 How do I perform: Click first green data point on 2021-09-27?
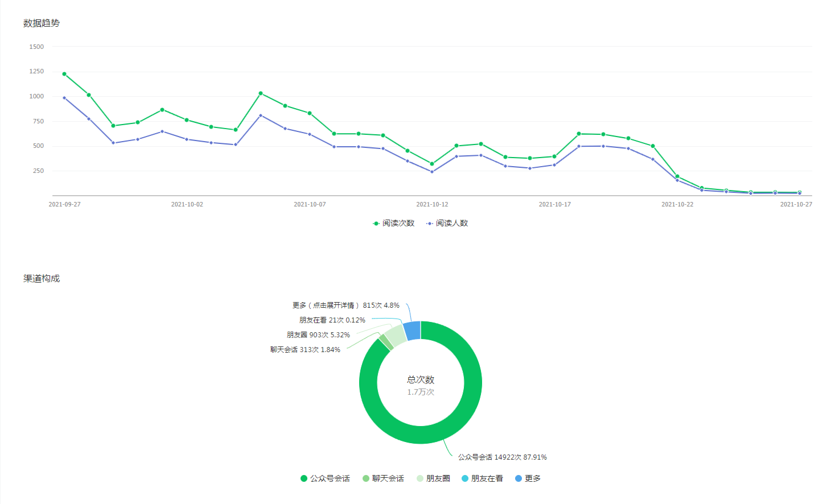(64, 74)
